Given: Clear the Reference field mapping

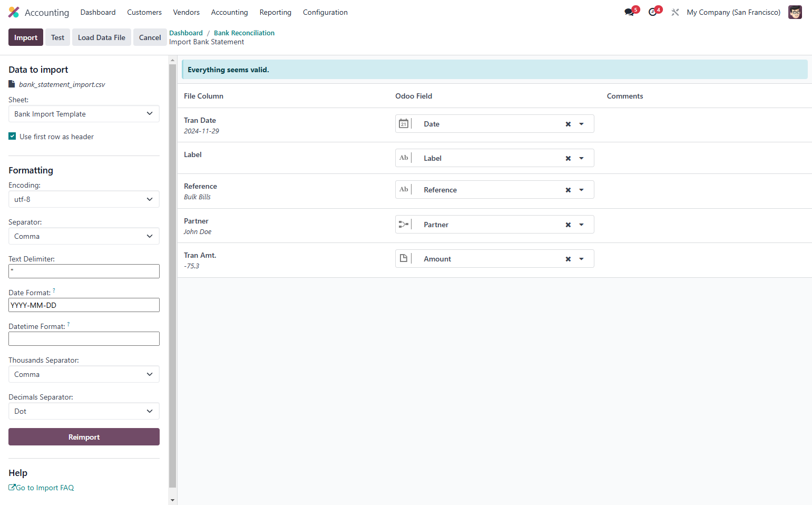Looking at the screenshot, I should [x=568, y=190].
